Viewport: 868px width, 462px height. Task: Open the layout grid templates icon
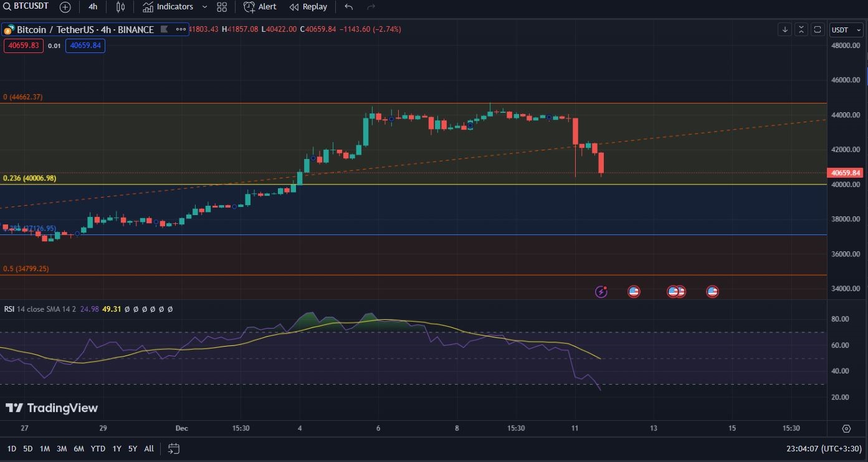[222, 7]
